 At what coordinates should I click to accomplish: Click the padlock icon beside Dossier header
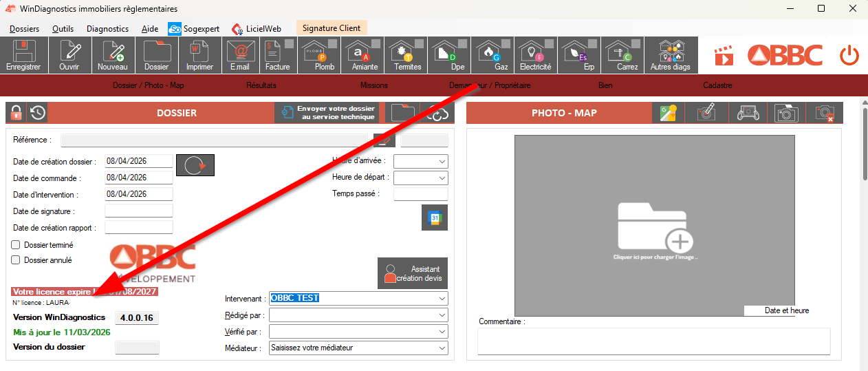click(16, 113)
